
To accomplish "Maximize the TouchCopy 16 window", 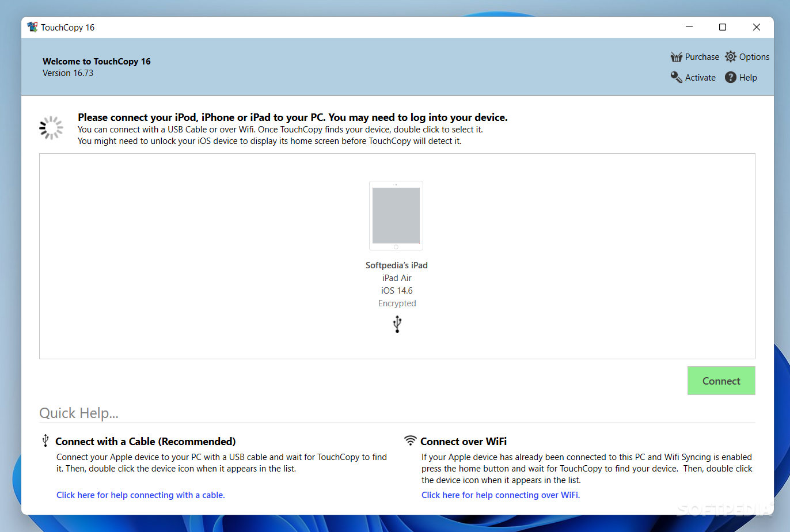I will [x=723, y=27].
